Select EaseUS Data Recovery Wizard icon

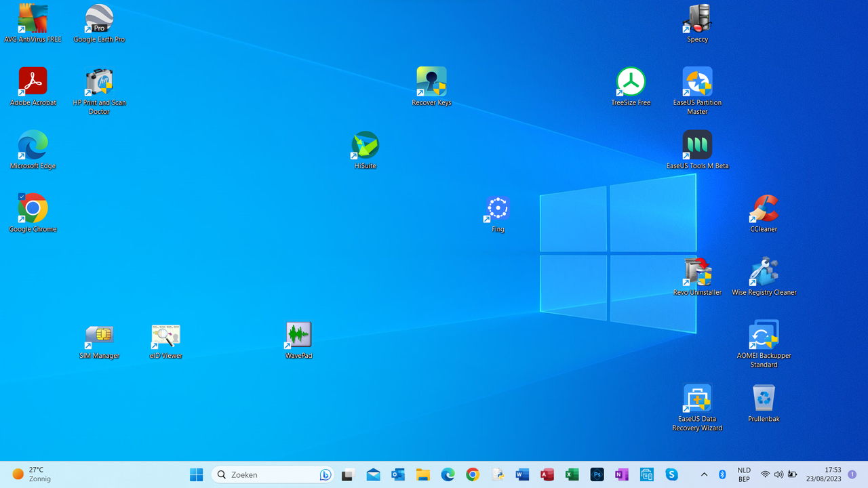[697, 407]
